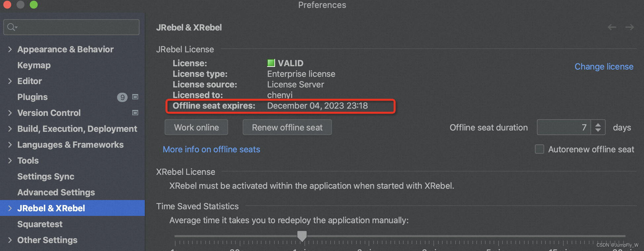644x251 pixels.
Task: Click the search magnifier icon in settings
Action: [x=12, y=27]
